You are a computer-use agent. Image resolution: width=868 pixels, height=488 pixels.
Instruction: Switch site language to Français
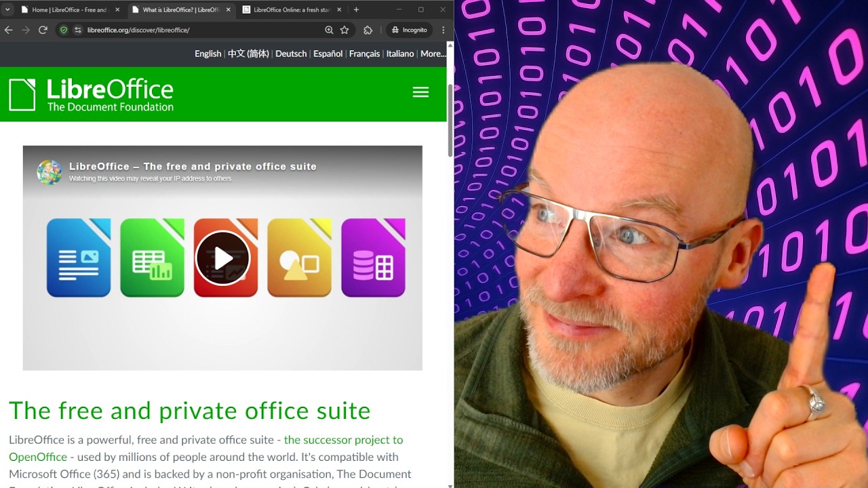click(x=364, y=54)
